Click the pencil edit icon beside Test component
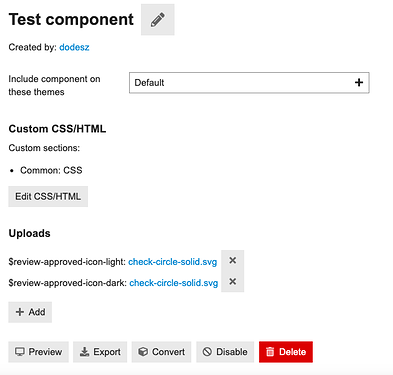The image size is (393, 375). pyautogui.click(x=158, y=20)
